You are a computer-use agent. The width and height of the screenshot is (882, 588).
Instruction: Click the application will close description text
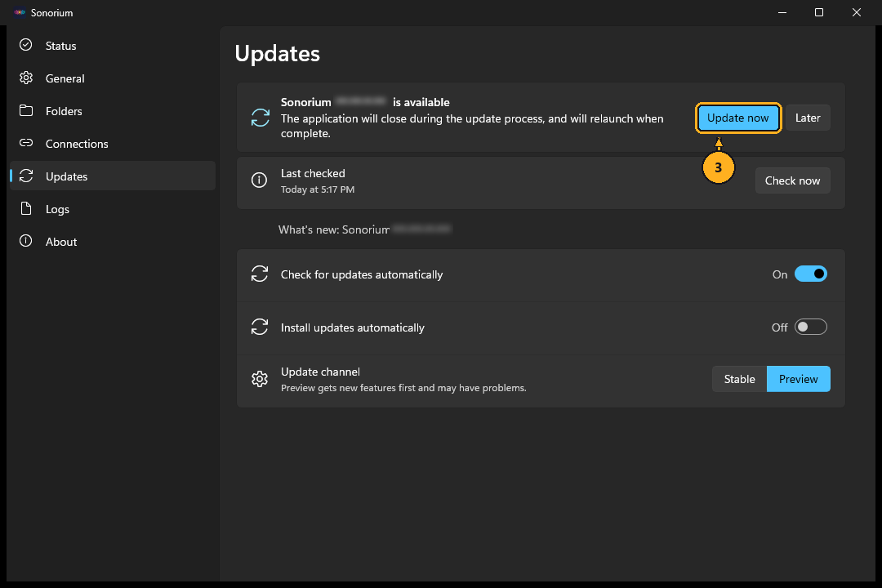pyautogui.click(x=472, y=126)
